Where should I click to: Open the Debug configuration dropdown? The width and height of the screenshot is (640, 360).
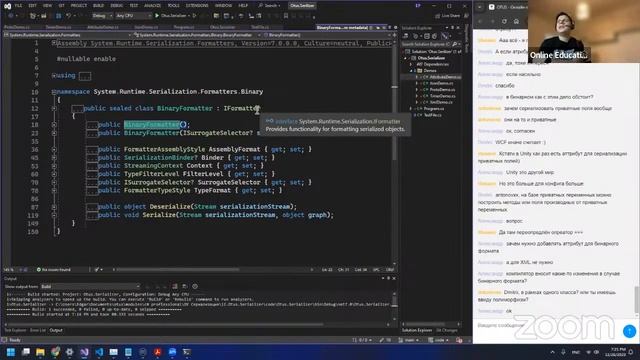pyautogui.click(x=102, y=16)
